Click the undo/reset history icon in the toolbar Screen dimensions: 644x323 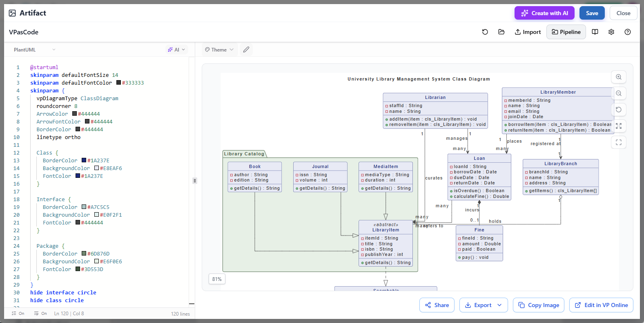pos(485,32)
